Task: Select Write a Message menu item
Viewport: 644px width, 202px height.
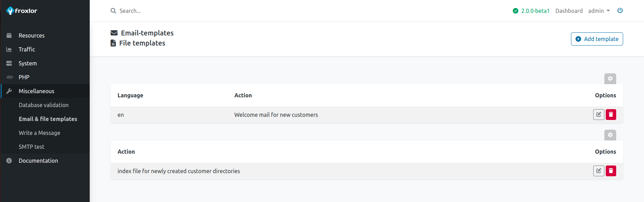Action: coord(39,133)
